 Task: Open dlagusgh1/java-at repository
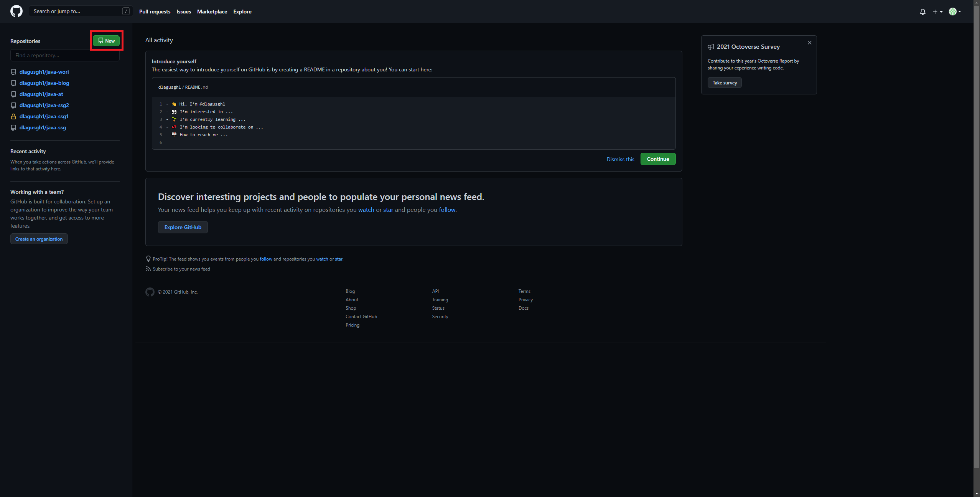point(41,94)
